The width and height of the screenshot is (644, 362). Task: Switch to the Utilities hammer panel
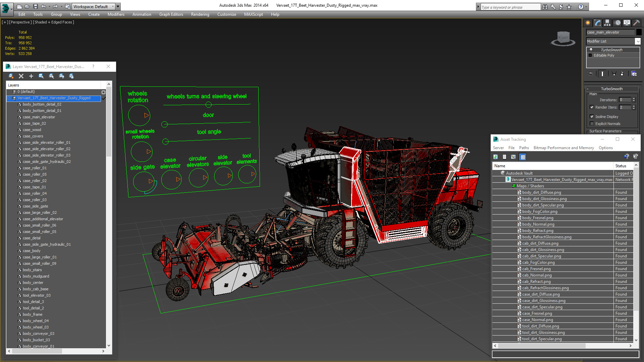[x=637, y=23]
